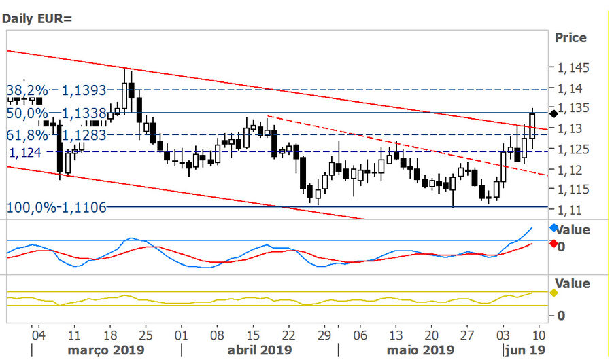Click the date tick 10 in June
The height and width of the screenshot is (364, 612).
539,335
